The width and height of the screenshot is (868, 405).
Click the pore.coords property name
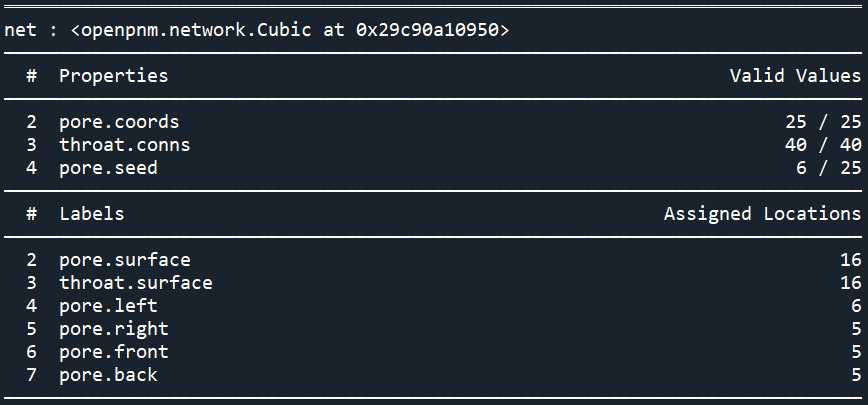click(119, 122)
